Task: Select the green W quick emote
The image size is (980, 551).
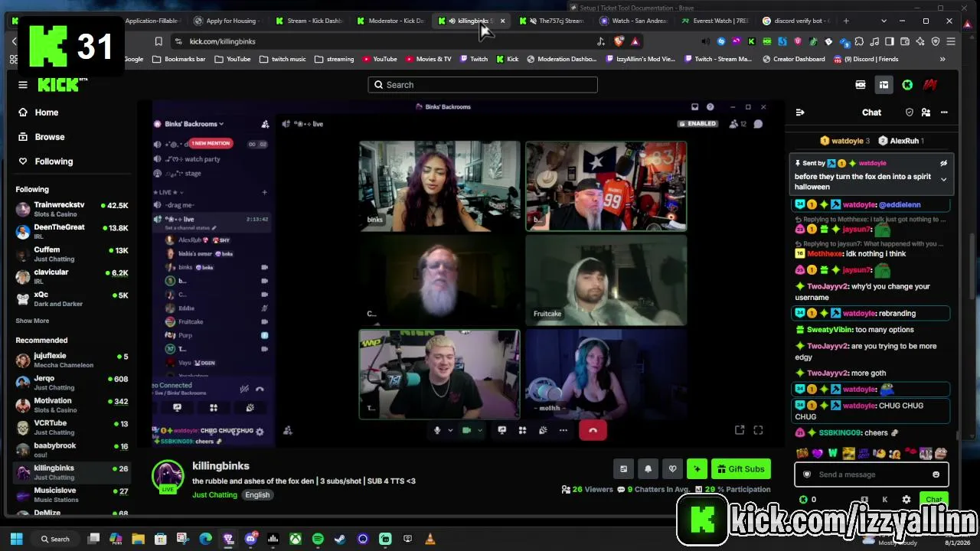Action: [832, 454]
